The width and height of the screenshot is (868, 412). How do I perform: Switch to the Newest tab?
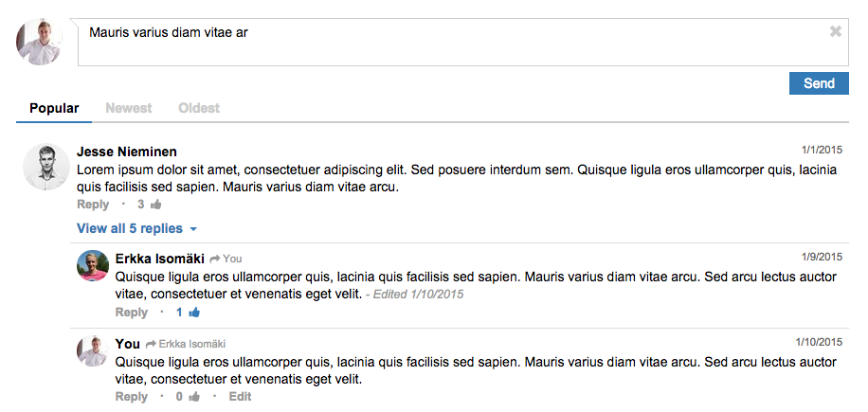coord(129,108)
